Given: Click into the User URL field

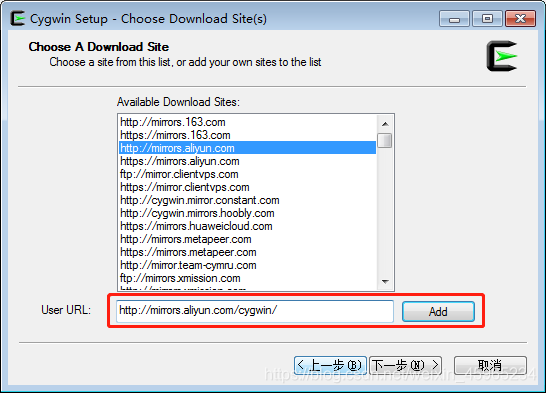Looking at the screenshot, I should (255, 311).
